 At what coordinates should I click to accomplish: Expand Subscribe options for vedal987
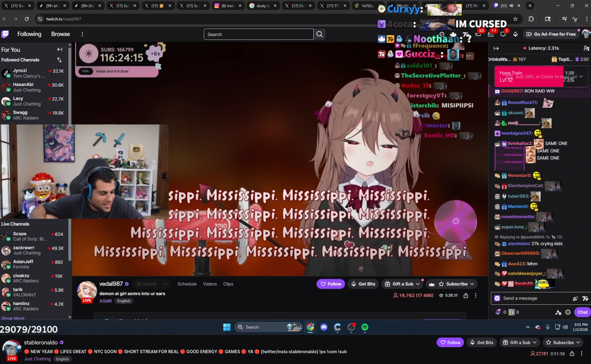point(472,284)
